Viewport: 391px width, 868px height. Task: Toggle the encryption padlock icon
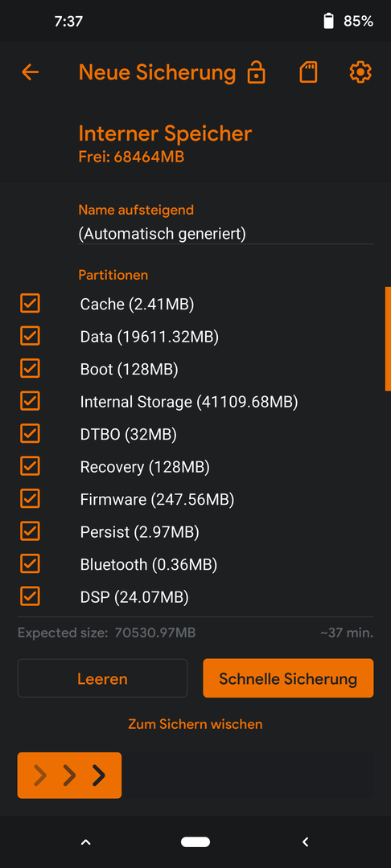click(256, 72)
